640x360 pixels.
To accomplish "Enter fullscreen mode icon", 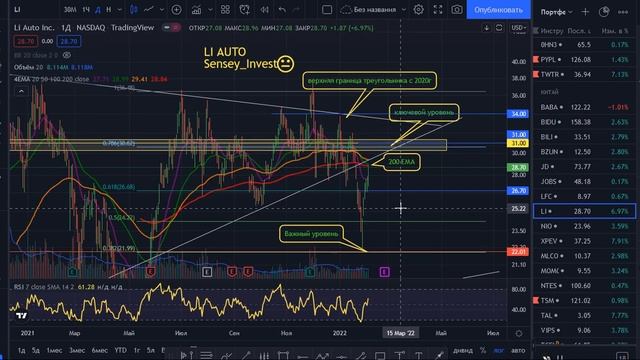I will [438, 9].
